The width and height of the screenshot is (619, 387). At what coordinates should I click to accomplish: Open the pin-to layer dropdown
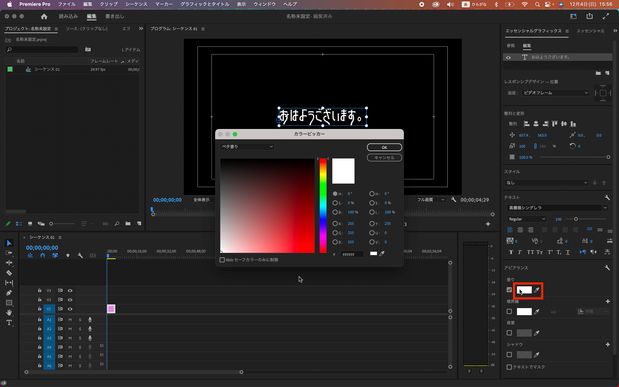(x=555, y=93)
